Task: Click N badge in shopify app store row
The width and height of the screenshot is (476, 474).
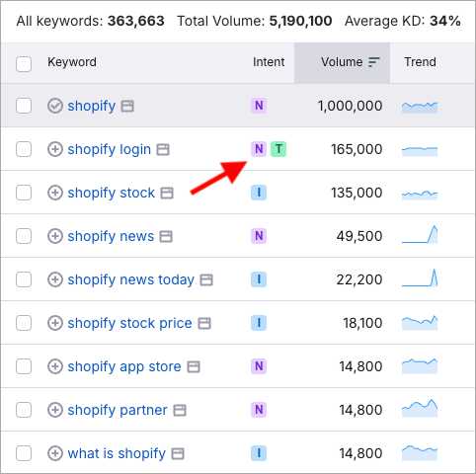Action: tap(259, 366)
